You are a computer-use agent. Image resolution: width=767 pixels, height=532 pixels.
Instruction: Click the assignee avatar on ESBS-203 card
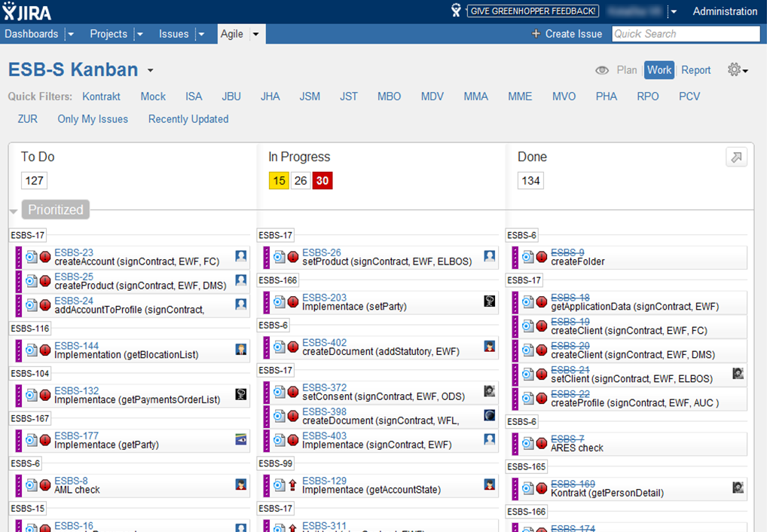point(490,301)
